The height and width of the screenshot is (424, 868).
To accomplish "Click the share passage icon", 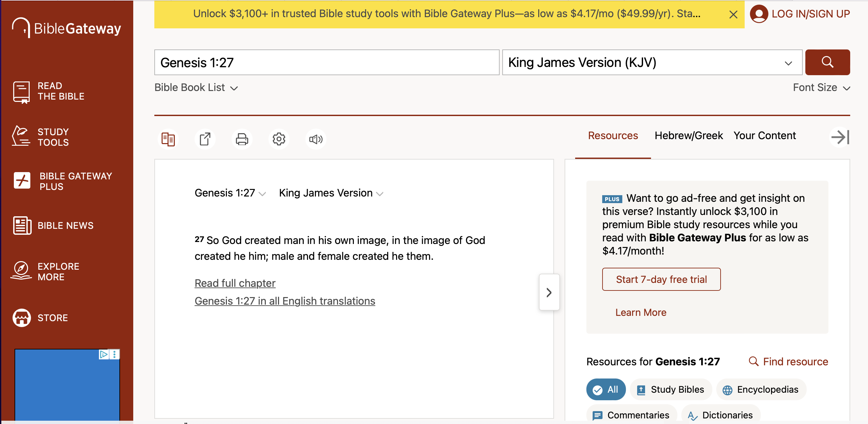I will 205,139.
